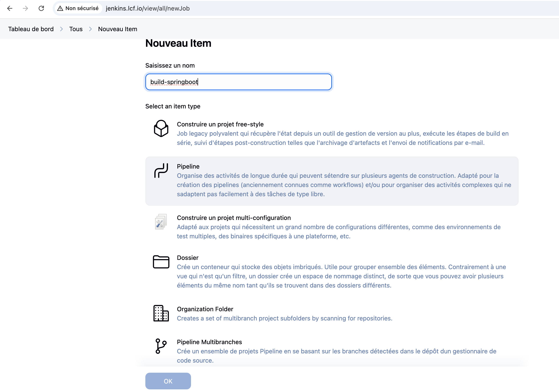
Task: Select the Organization Folder item type
Action: pos(205,309)
